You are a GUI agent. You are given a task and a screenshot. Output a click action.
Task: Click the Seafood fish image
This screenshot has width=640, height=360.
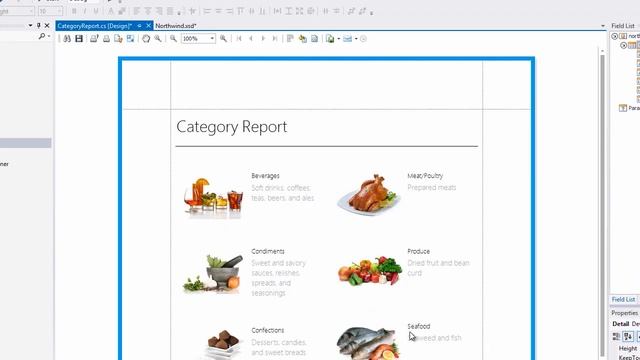tap(368, 343)
